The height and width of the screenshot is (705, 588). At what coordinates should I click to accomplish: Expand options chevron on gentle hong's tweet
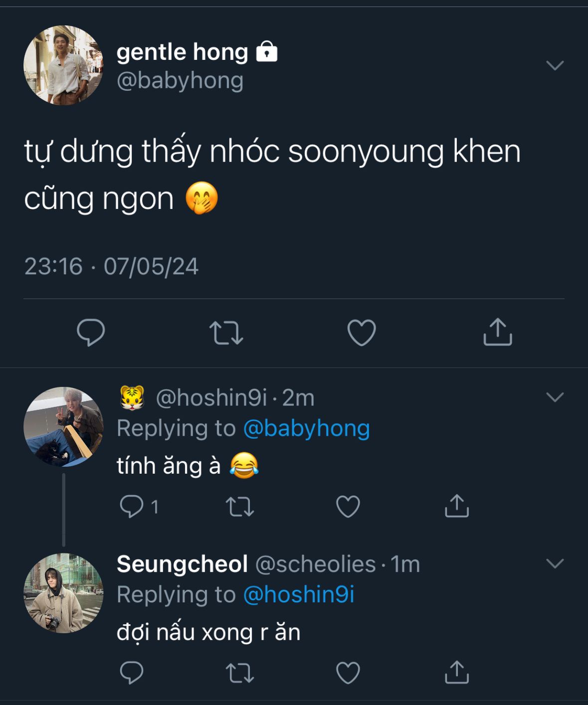pos(555,65)
